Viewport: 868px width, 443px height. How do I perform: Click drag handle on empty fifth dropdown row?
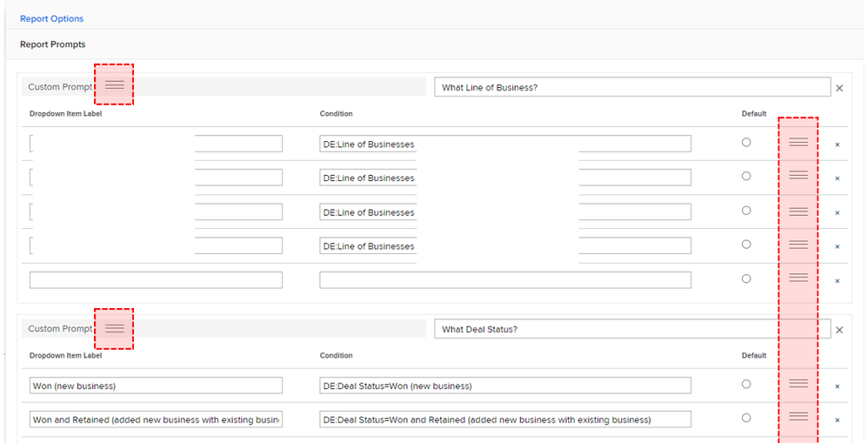click(798, 279)
